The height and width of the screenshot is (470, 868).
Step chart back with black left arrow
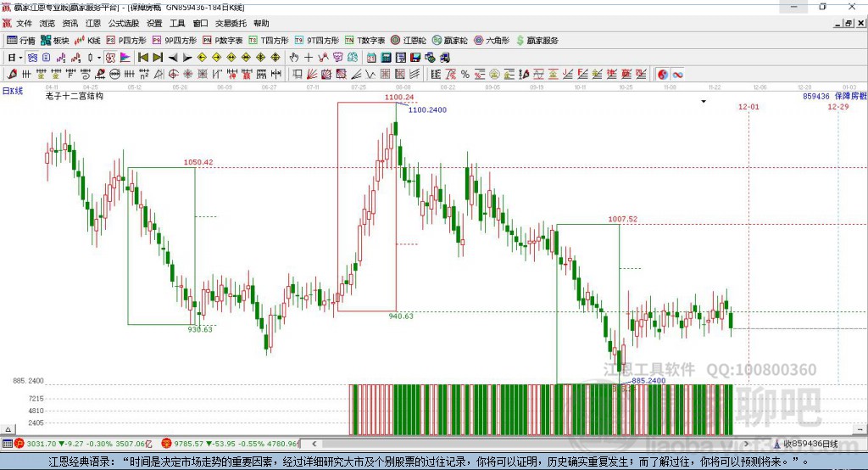[173, 58]
